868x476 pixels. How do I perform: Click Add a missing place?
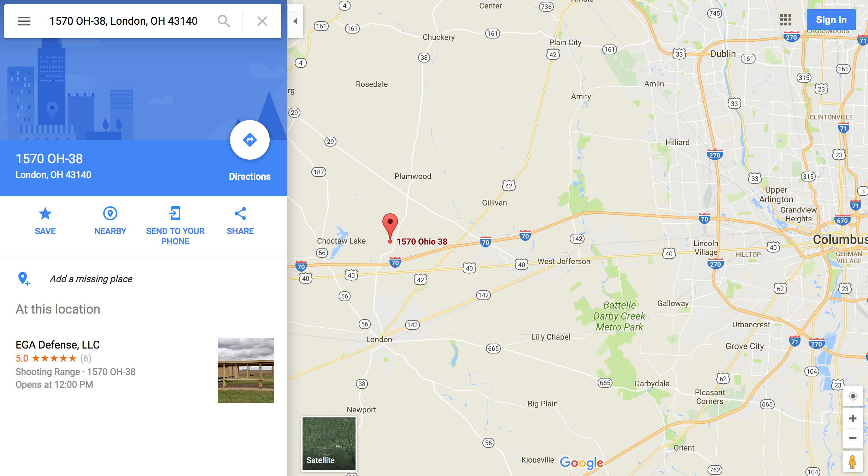pyautogui.click(x=91, y=279)
